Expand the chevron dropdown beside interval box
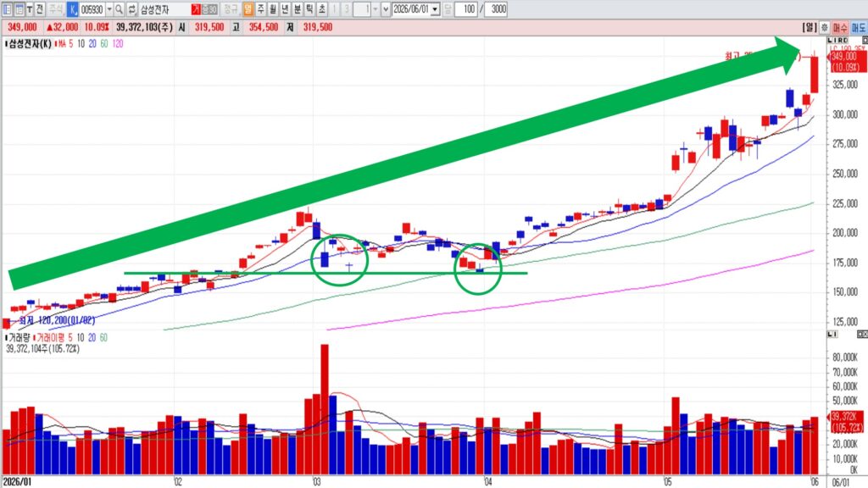Screen dimensions: 868x488 (x=386, y=9)
